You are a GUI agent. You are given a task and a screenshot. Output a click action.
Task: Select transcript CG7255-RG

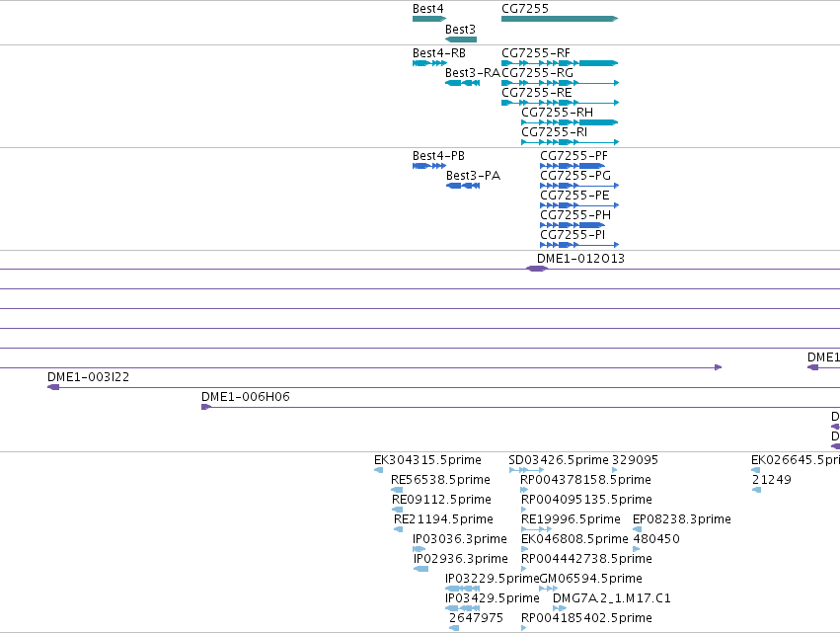coord(561,83)
